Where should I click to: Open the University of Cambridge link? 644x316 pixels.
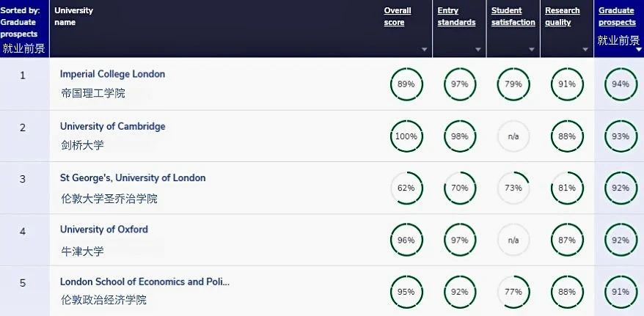[x=112, y=126]
